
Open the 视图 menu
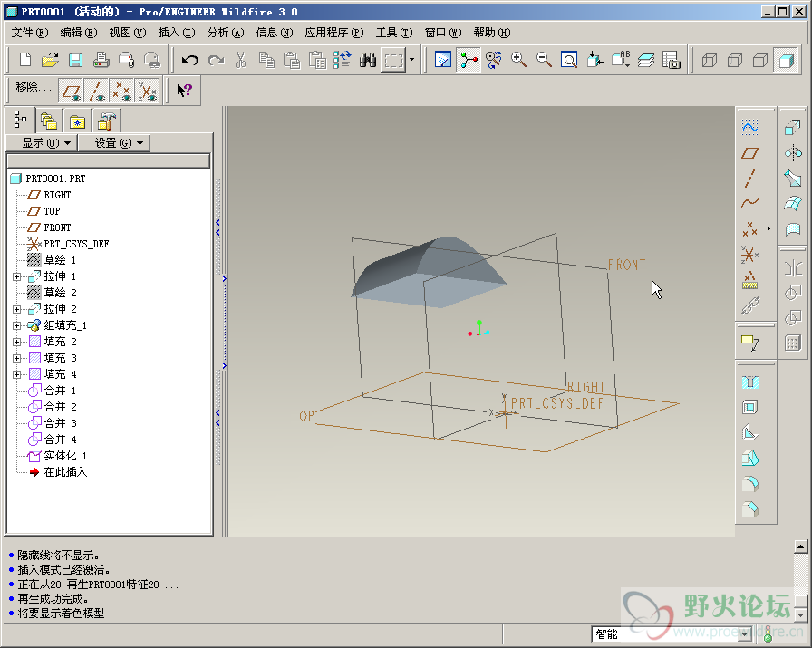click(x=128, y=33)
